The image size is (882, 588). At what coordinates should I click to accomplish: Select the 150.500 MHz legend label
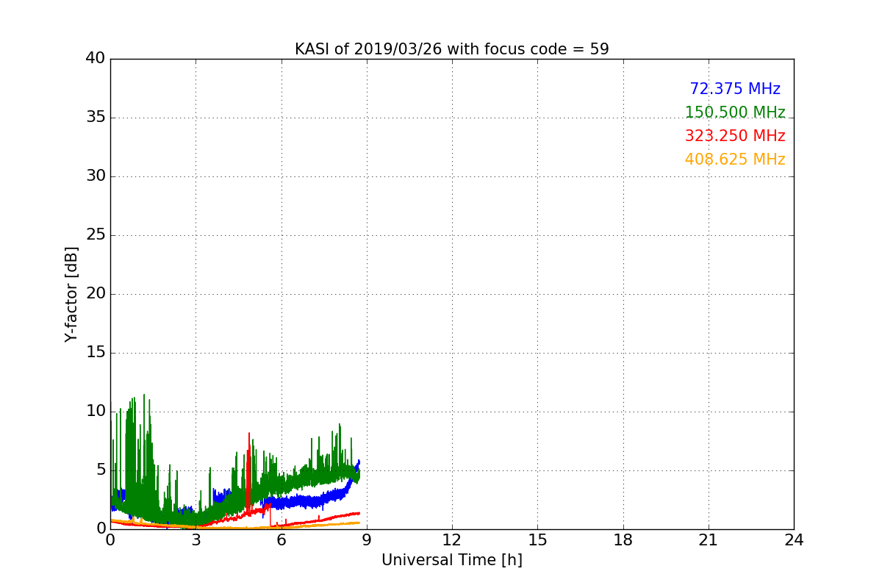[x=735, y=112]
